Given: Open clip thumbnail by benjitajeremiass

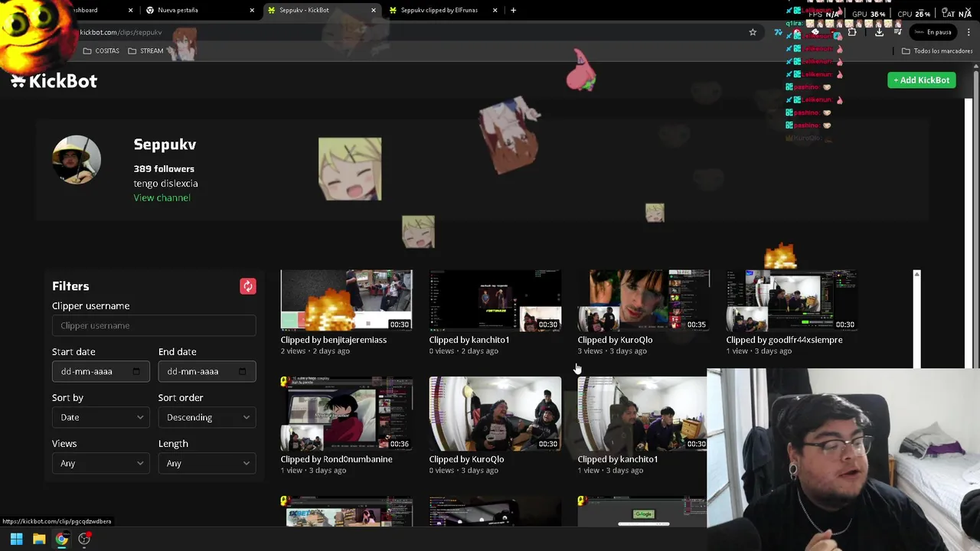Looking at the screenshot, I should [346, 300].
